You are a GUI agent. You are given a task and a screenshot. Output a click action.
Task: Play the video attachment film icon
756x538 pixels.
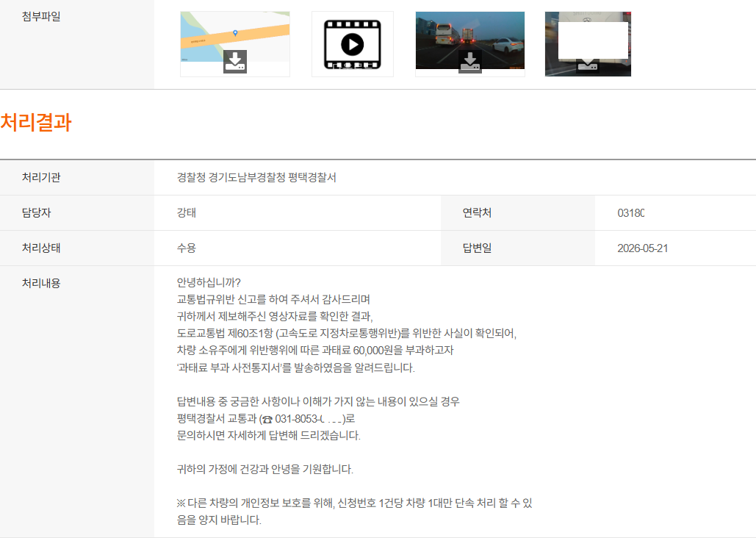pyautogui.click(x=353, y=44)
